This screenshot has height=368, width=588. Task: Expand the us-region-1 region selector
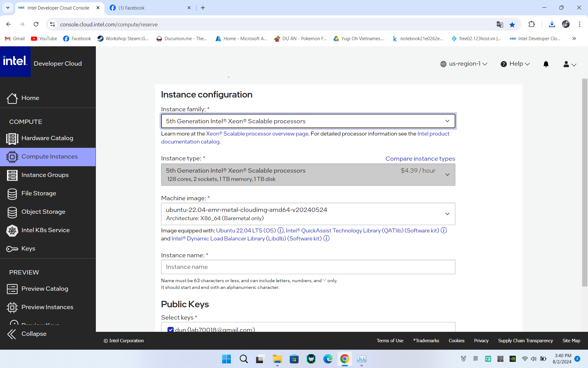click(464, 64)
